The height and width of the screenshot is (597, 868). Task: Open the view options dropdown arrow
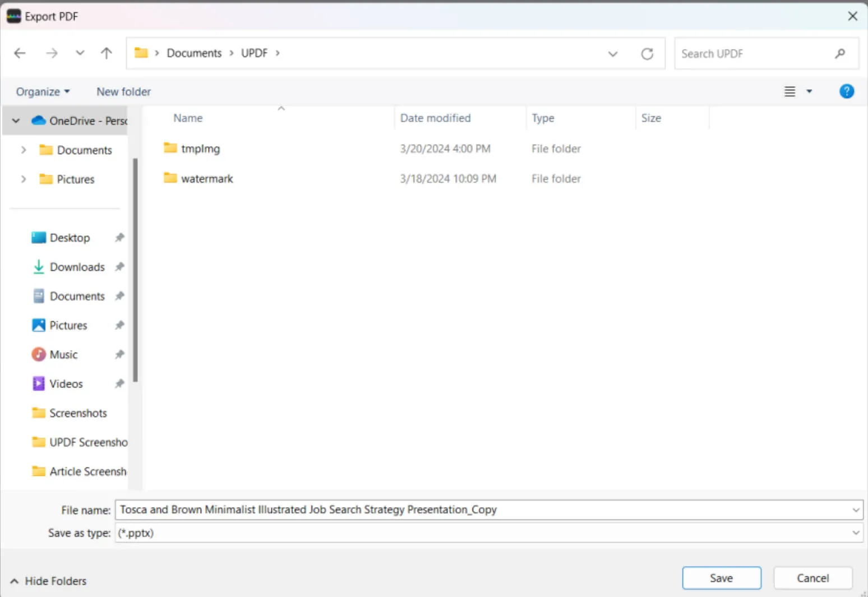pyautogui.click(x=809, y=91)
